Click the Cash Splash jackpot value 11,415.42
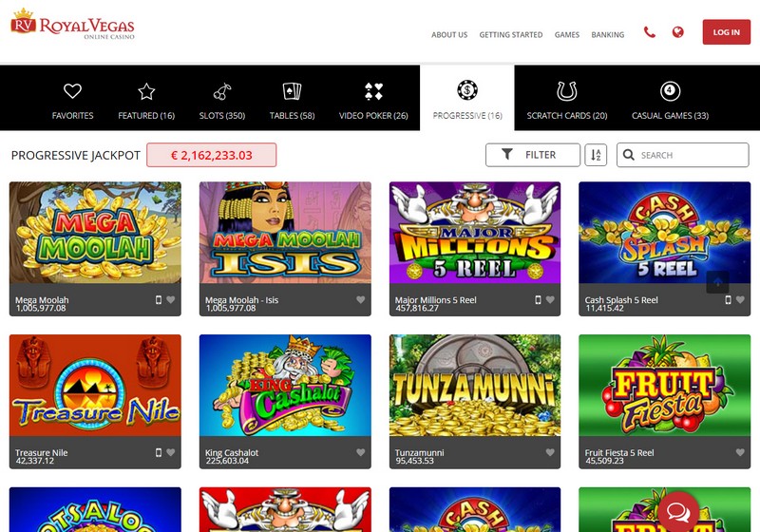Screen dimensions: 760x532 click(x=604, y=308)
